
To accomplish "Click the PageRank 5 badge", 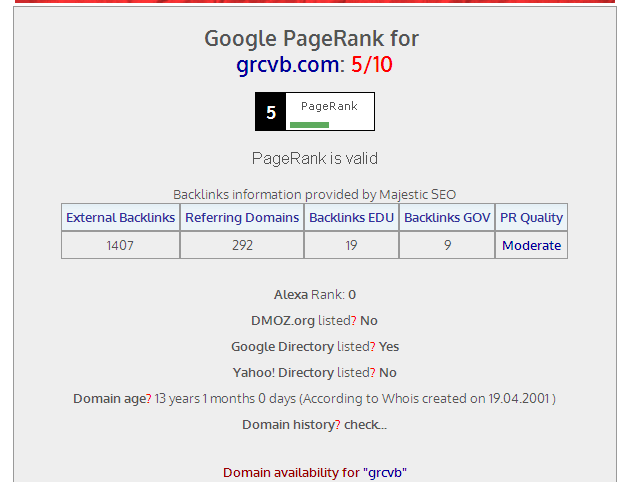I will coord(315,111).
